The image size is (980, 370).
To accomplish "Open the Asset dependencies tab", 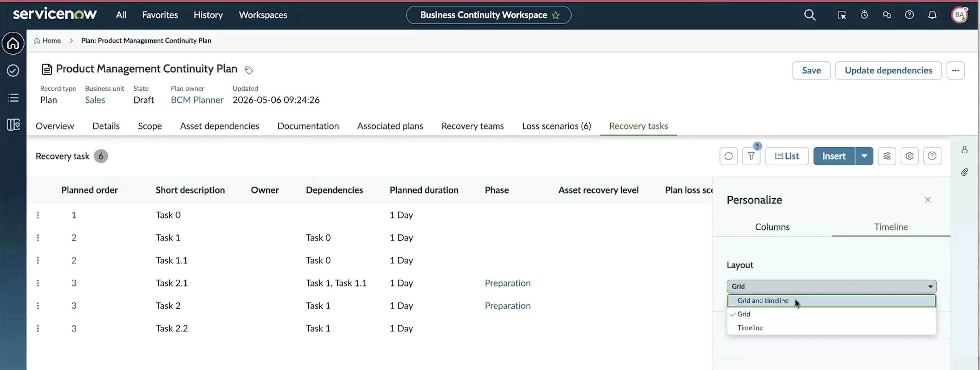I will click(220, 126).
